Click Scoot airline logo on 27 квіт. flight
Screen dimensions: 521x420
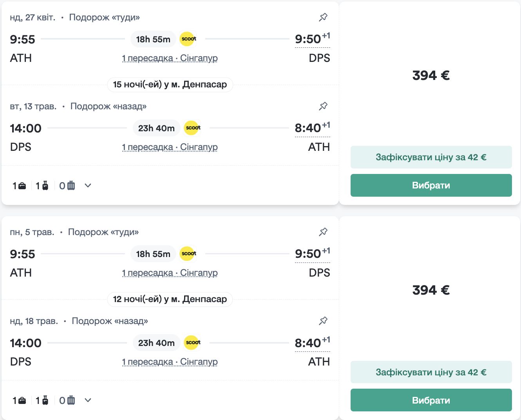point(188,39)
